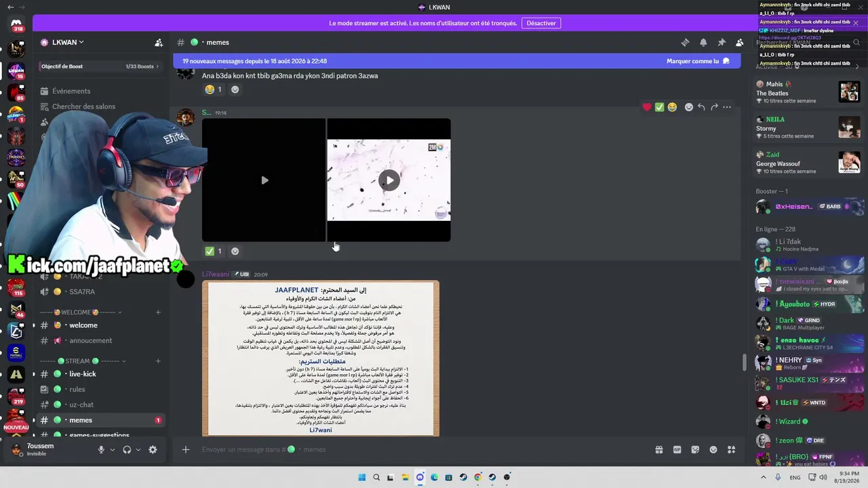Screen dimensions: 868x488
Task: Add heart reaction on hovered message
Action: pos(647,107)
